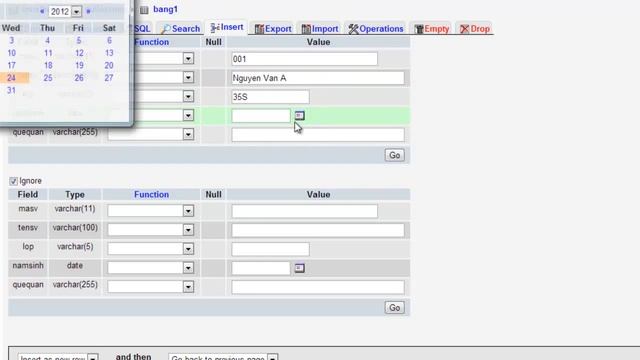Image resolution: width=640 pixels, height=360 pixels.
Task: Click second namsinh date value field
Action: point(261,268)
